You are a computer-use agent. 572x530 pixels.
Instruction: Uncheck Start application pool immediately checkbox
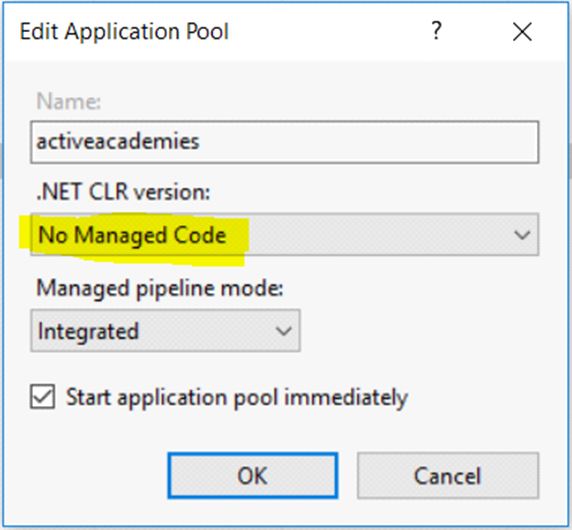(x=43, y=396)
